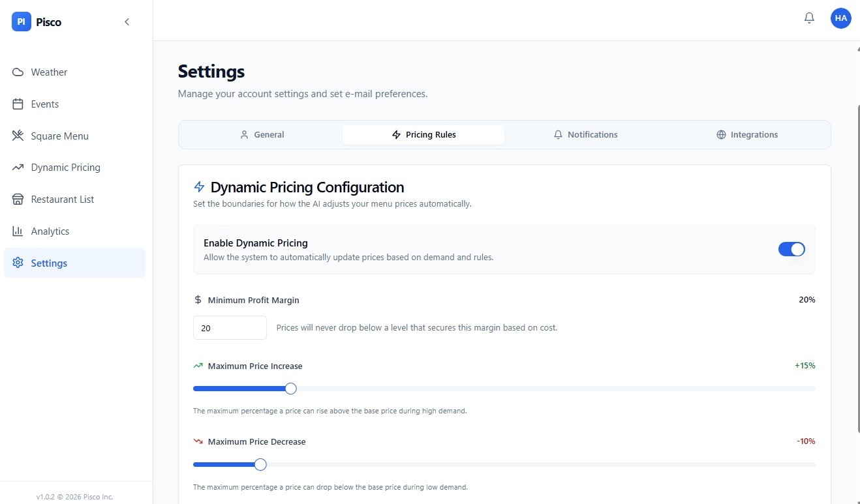The height and width of the screenshot is (504, 860).
Task: Collapse the sidebar with the chevron
Action: click(127, 22)
